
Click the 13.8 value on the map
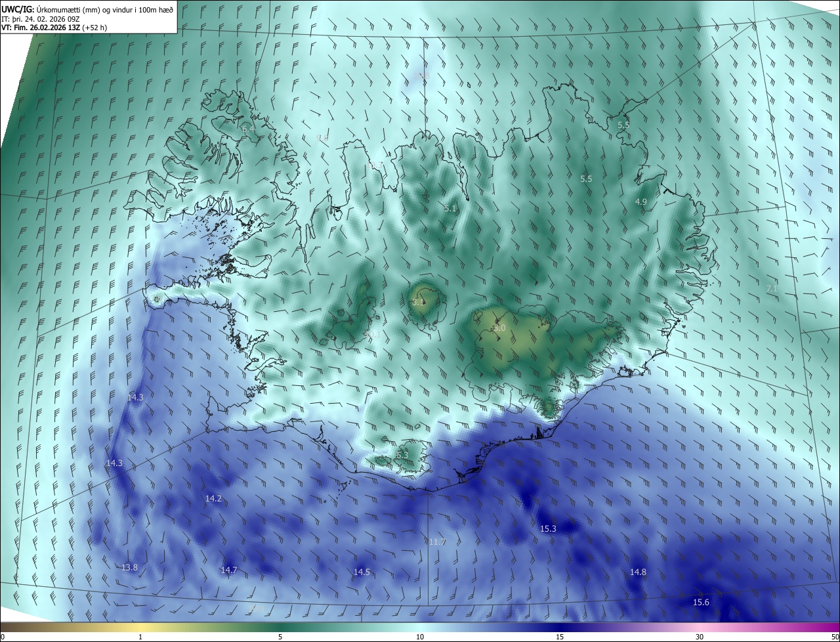pos(130,567)
